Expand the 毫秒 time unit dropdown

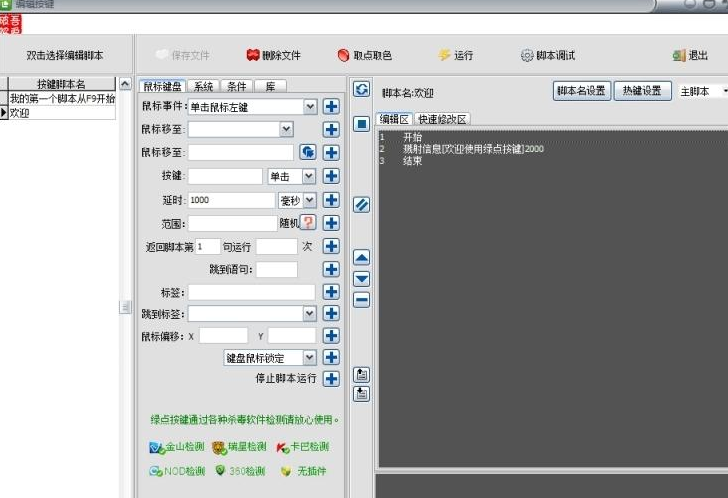pyautogui.click(x=310, y=200)
